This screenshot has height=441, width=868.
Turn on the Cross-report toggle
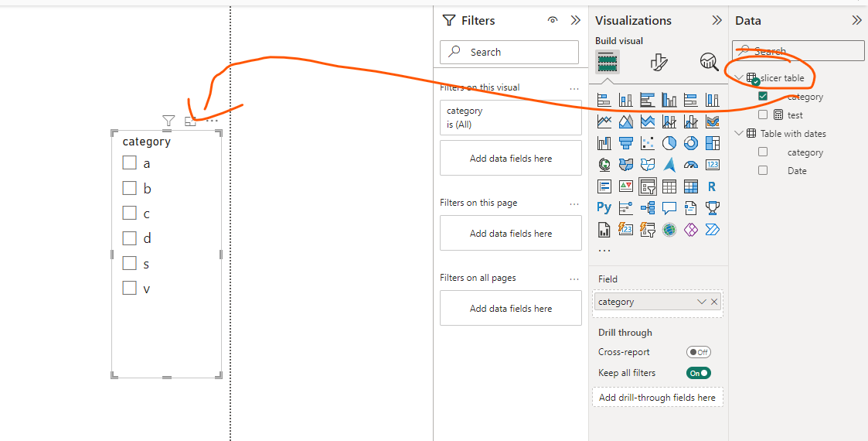(699, 352)
